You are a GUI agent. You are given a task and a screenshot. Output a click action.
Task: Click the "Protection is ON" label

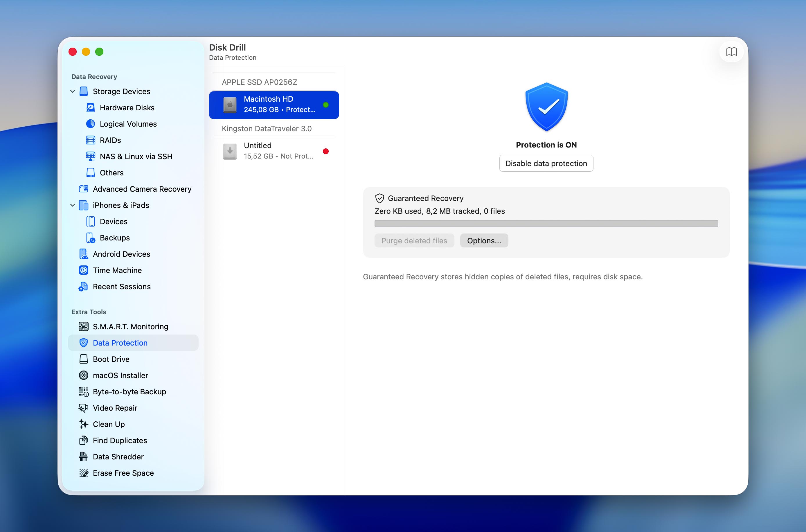click(546, 145)
